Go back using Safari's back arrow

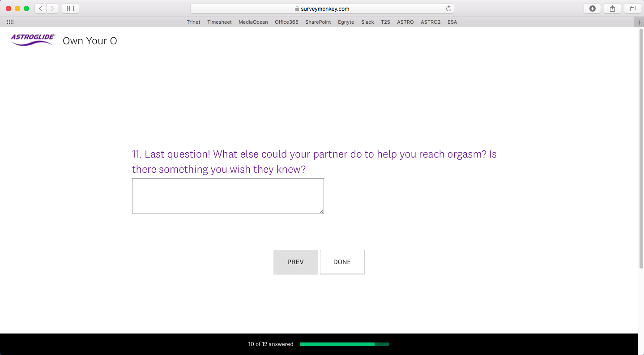tap(41, 9)
